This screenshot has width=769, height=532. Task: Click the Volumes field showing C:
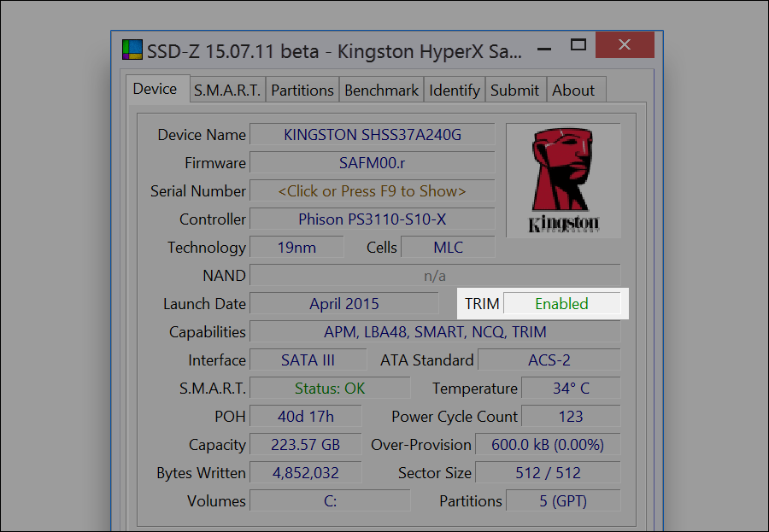[330, 501]
